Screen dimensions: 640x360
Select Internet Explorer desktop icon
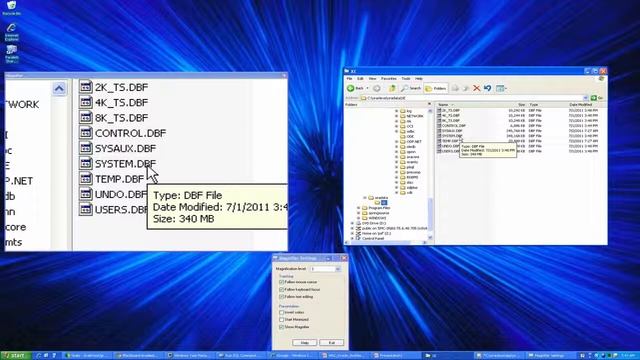(11, 32)
